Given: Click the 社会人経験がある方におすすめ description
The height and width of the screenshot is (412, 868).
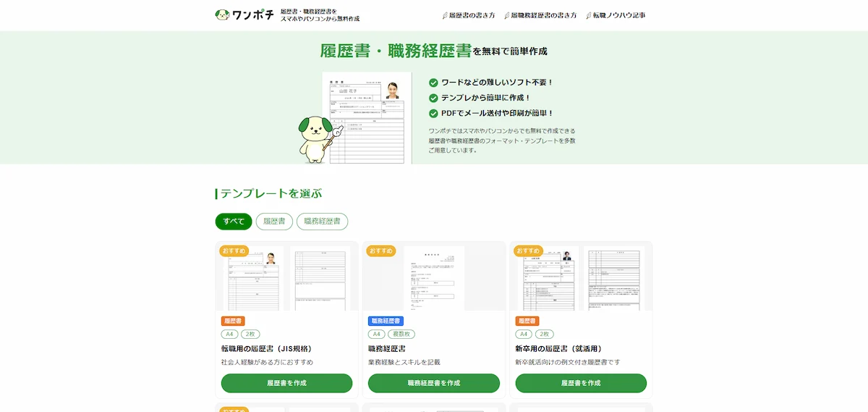Looking at the screenshot, I should pos(267,362).
